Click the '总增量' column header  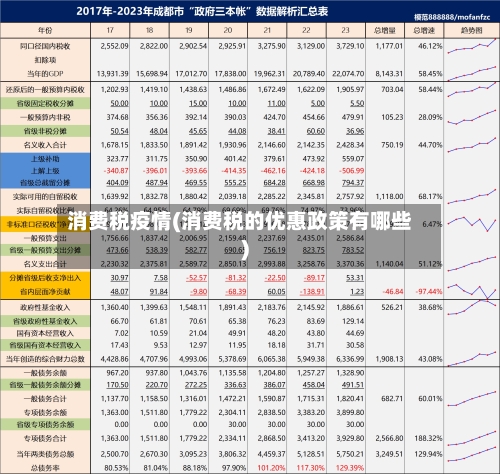point(385,31)
